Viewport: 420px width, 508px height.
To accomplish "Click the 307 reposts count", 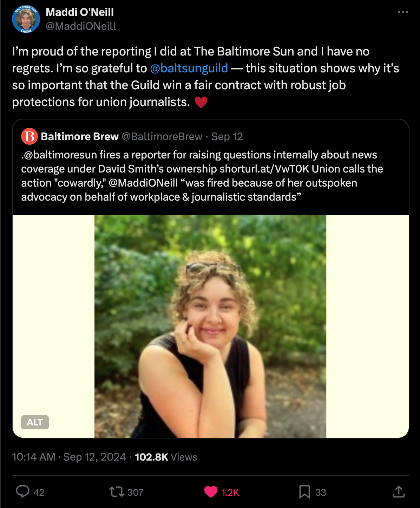I will pos(135,492).
